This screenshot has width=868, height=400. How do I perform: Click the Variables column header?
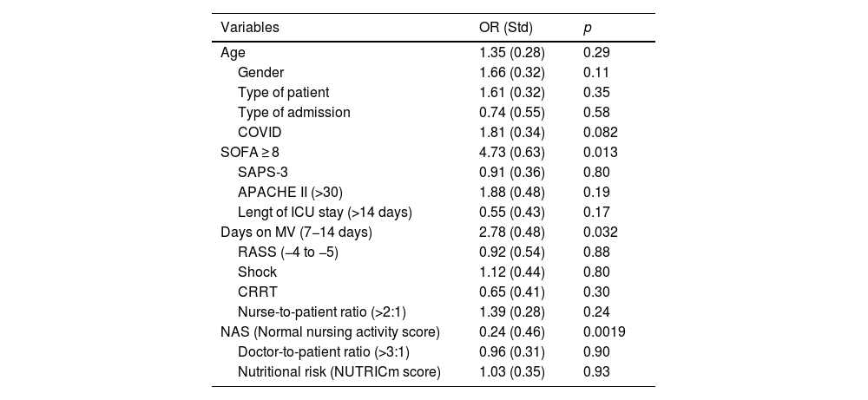tap(250, 27)
